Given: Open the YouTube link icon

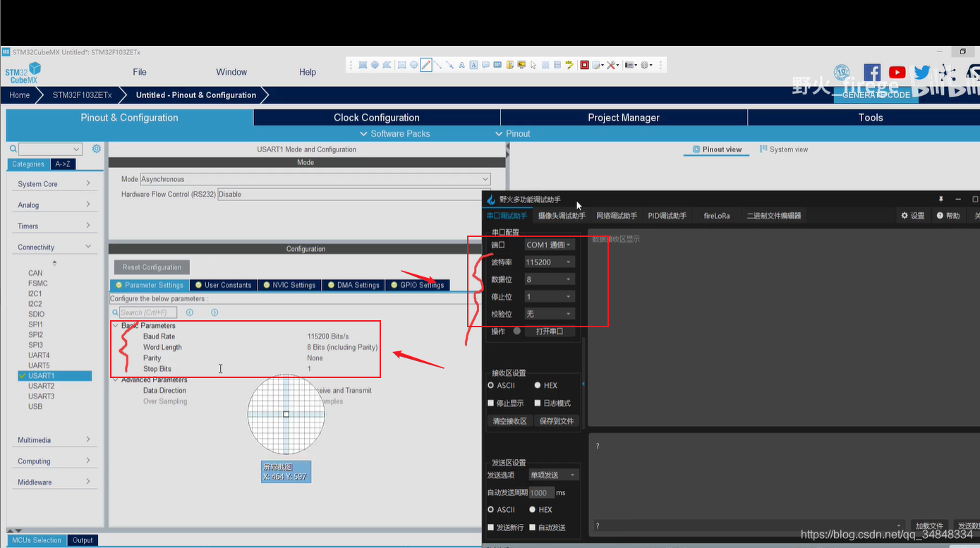Looking at the screenshot, I should coord(897,73).
